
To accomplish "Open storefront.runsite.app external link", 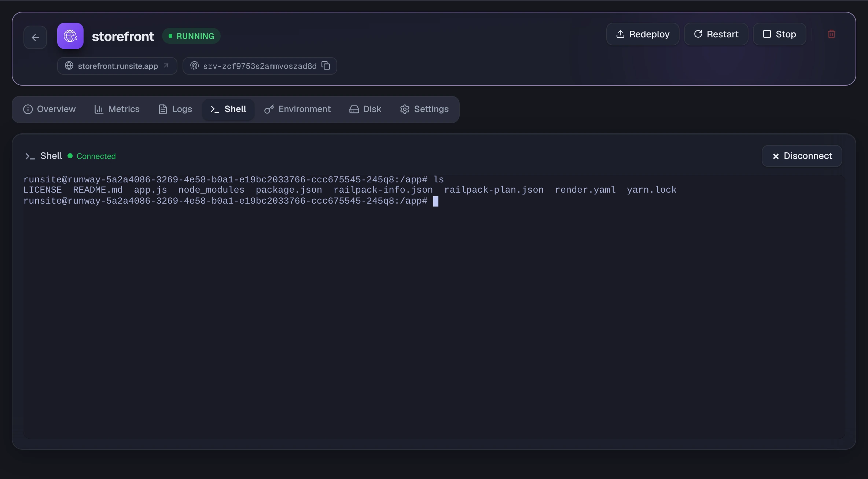I will coord(117,66).
